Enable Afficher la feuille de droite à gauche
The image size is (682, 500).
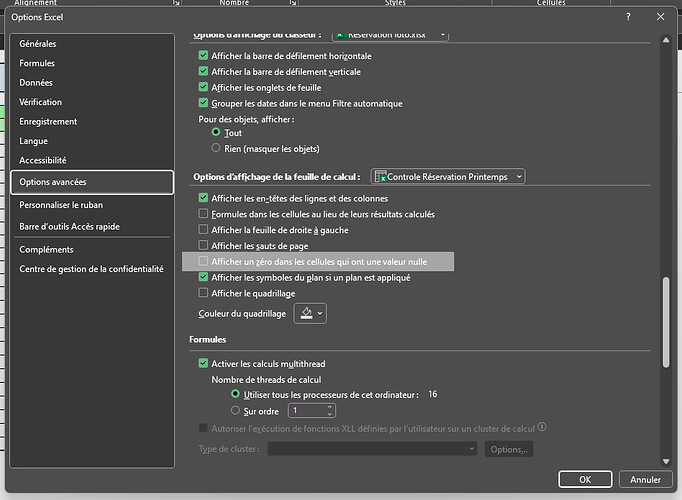coord(203,229)
